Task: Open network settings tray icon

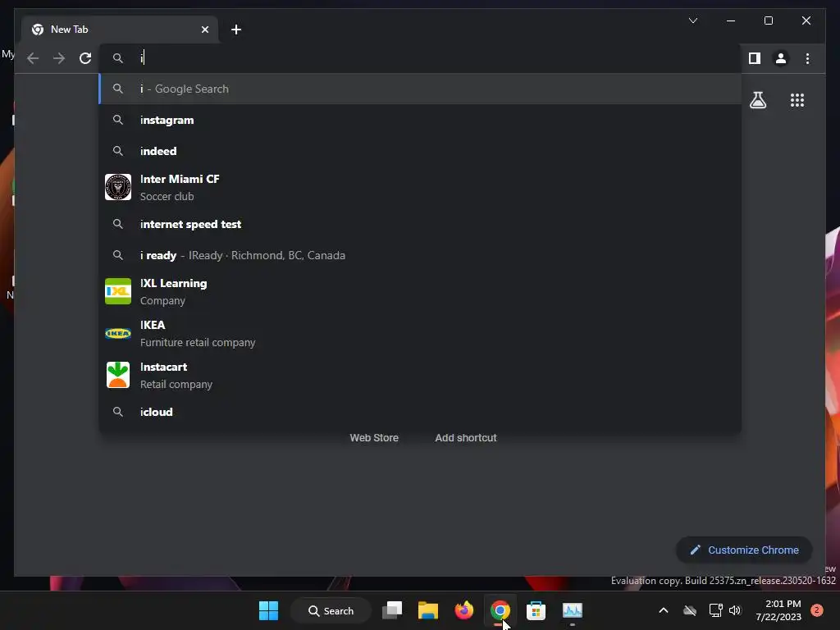Action: (715, 610)
